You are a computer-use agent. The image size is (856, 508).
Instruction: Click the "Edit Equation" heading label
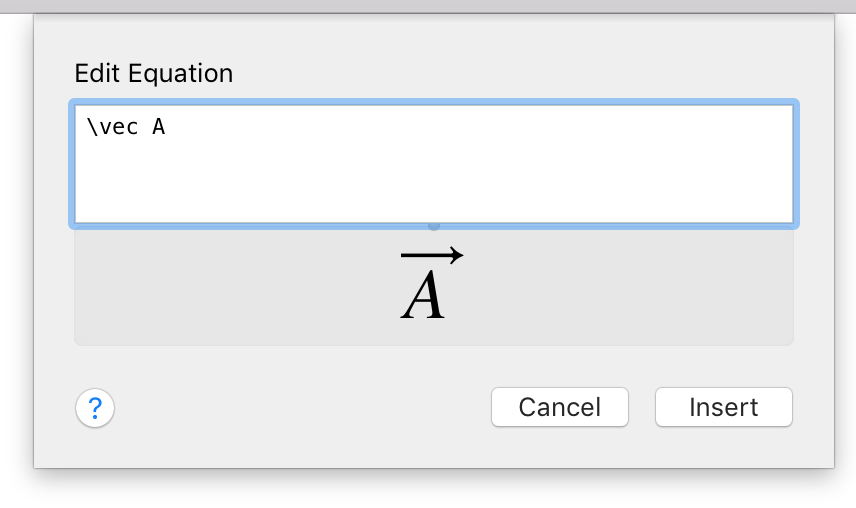153,73
